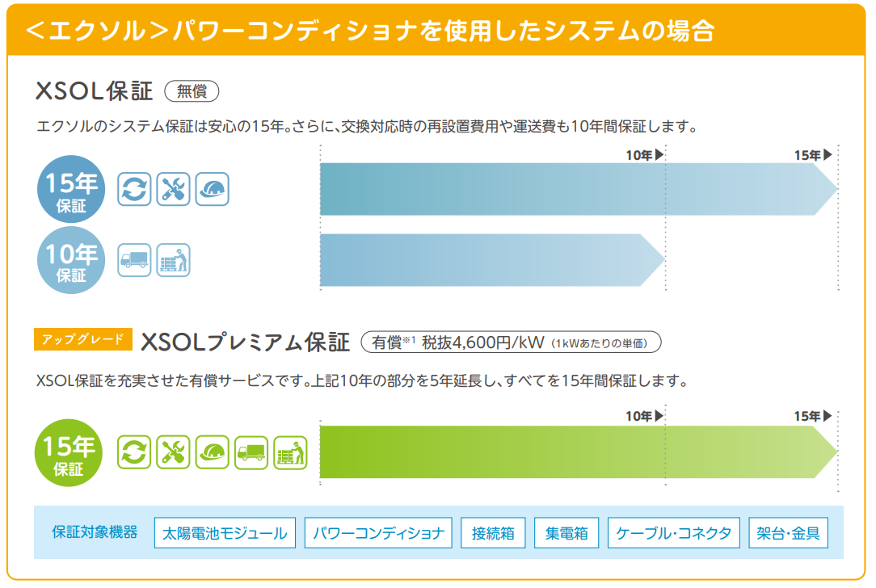Click the green delivery truck icon

click(251, 451)
